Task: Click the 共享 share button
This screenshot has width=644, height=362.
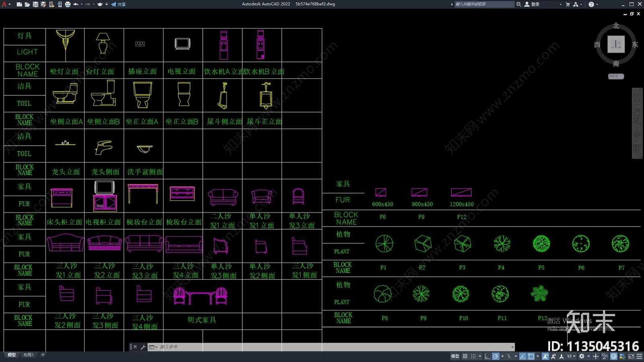Action: pos(119,4)
